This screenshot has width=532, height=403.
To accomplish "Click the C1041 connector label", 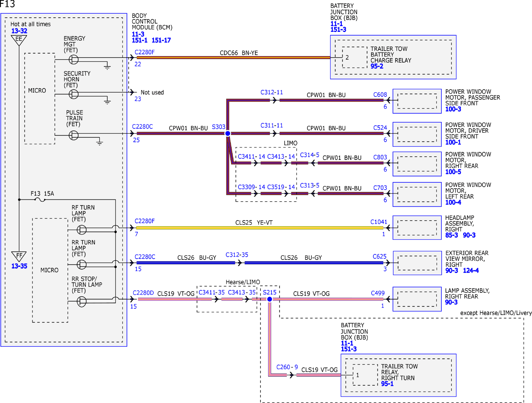I will 379,222.
